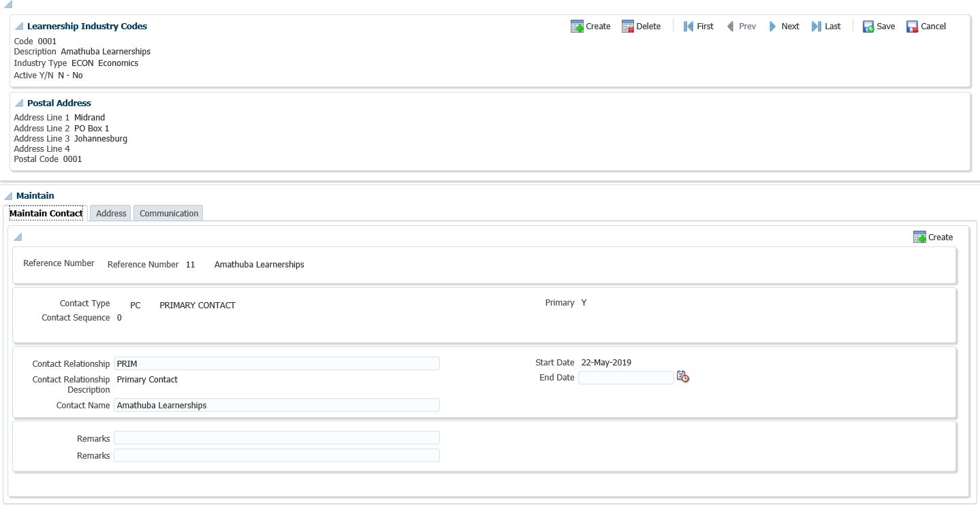The height and width of the screenshot is (507, 980).
Task: Go to First record
Action: [689, 27]
